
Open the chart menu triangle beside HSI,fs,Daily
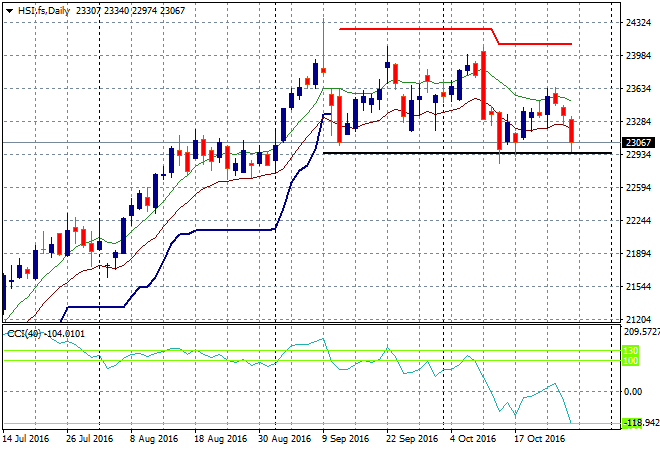click(9, 11)
